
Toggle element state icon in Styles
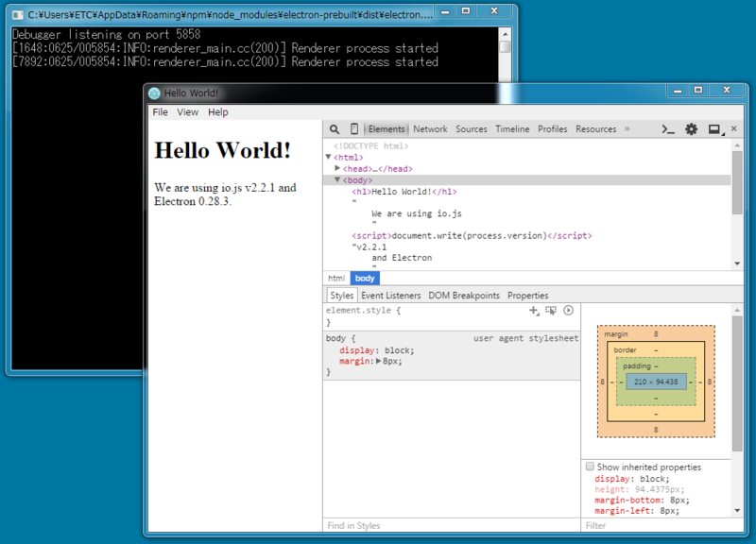click(551, 311)
